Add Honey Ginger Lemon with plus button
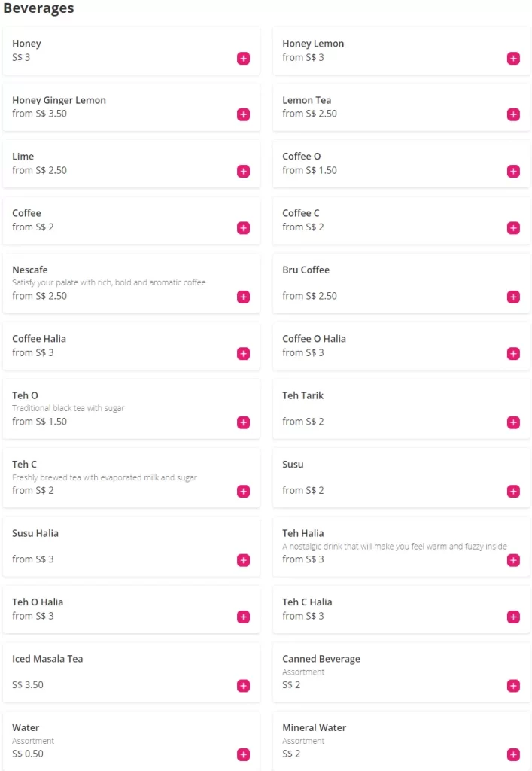Image resolution: width=532 pixels, height=771 pixels. [243, 115]
